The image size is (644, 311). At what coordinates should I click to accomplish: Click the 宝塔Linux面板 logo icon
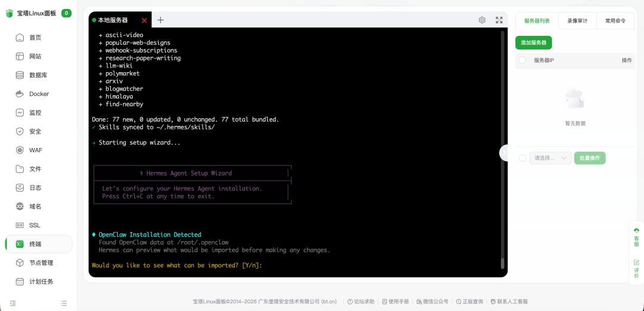(x=10, y=13)
